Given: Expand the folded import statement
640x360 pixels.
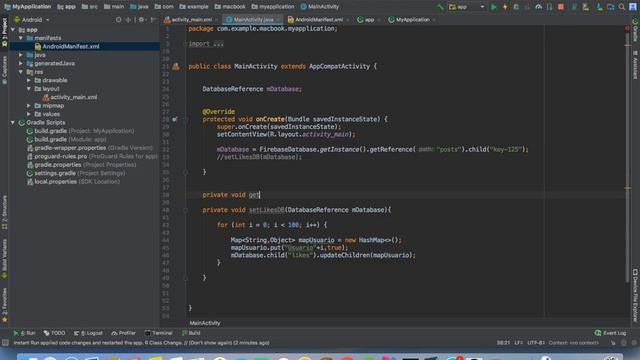Looking at the screenshot, I should pos(206,44).
